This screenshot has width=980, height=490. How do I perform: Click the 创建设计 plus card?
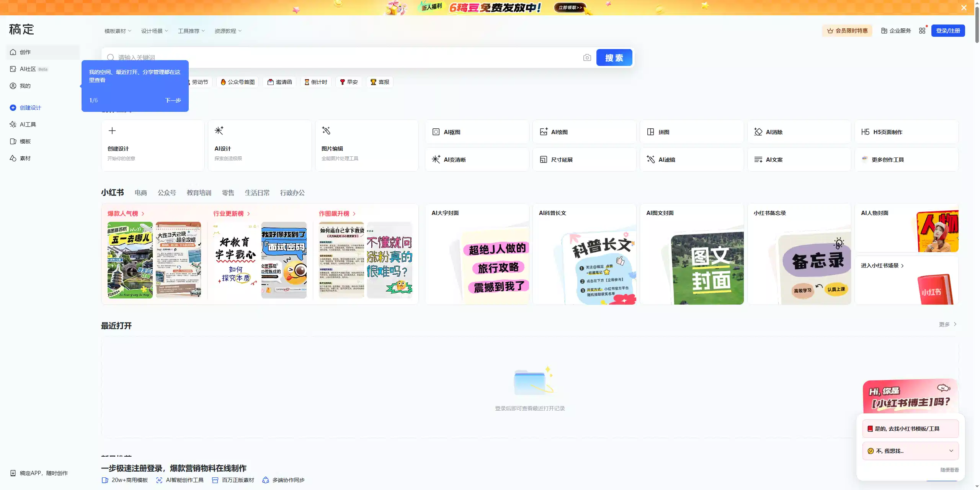[x=152, y=145]
